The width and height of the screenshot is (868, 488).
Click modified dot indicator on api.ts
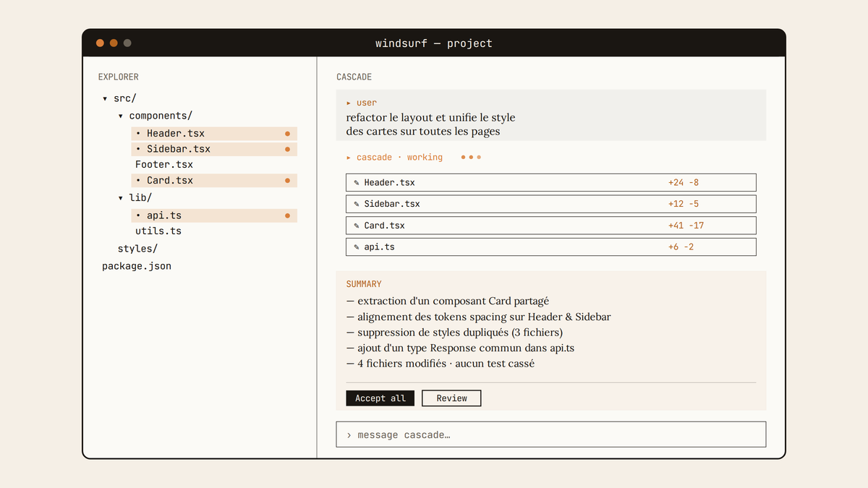tap(287, 215)
